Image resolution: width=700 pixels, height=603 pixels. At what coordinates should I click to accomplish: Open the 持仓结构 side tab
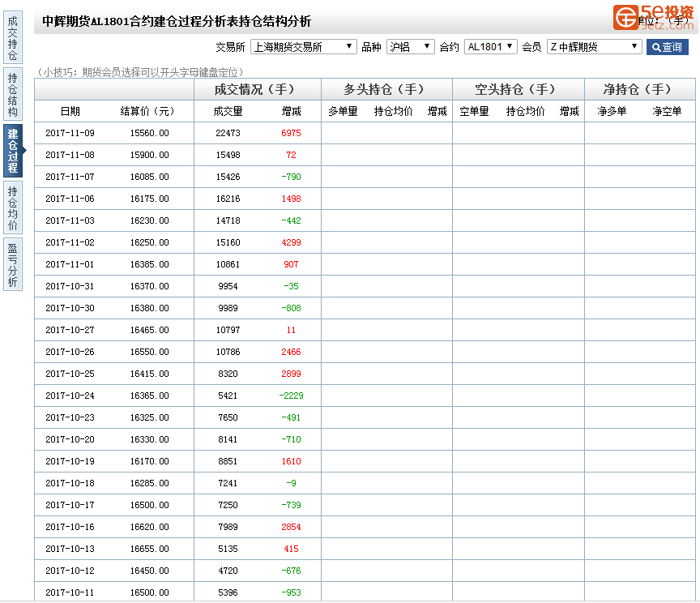(13, 95)
